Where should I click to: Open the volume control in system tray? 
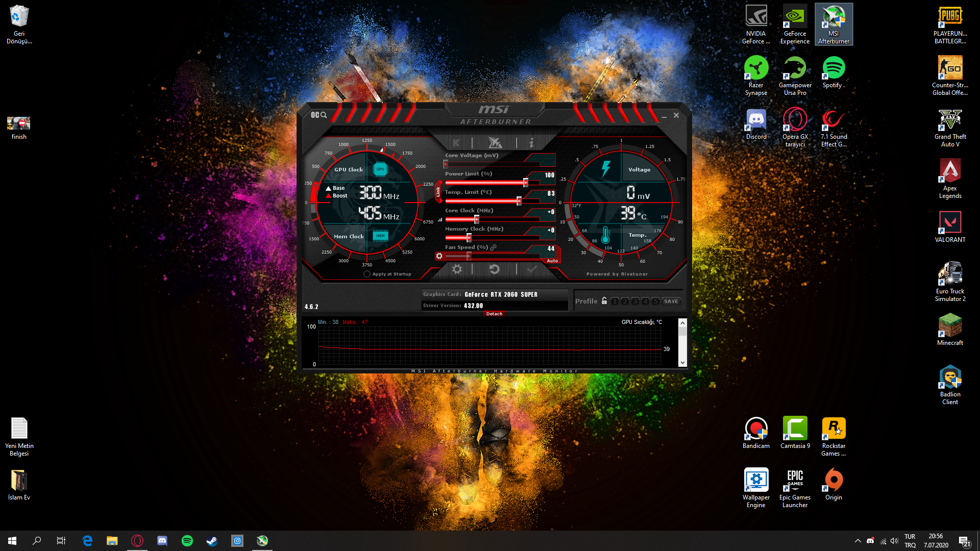tap(894, 541)
